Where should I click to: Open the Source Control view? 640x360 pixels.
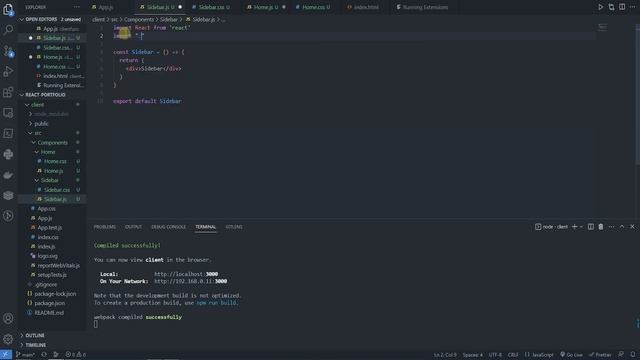point(8,51)
